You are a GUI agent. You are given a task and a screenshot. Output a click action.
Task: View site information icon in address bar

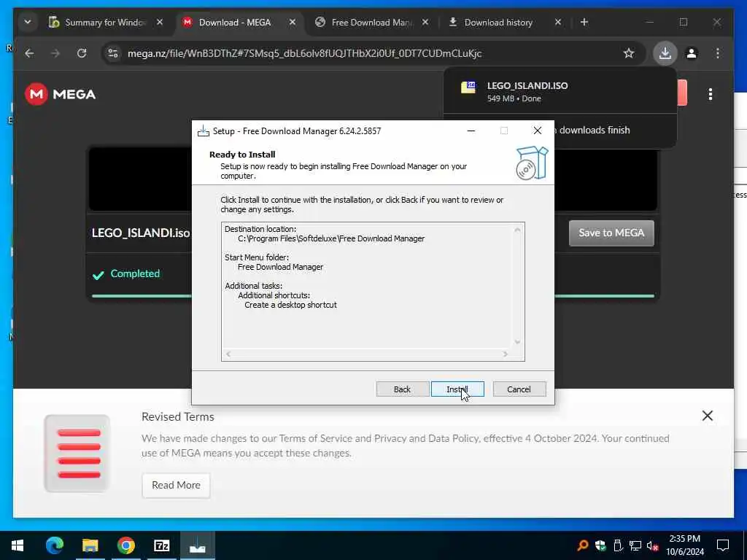coord(113,53)
